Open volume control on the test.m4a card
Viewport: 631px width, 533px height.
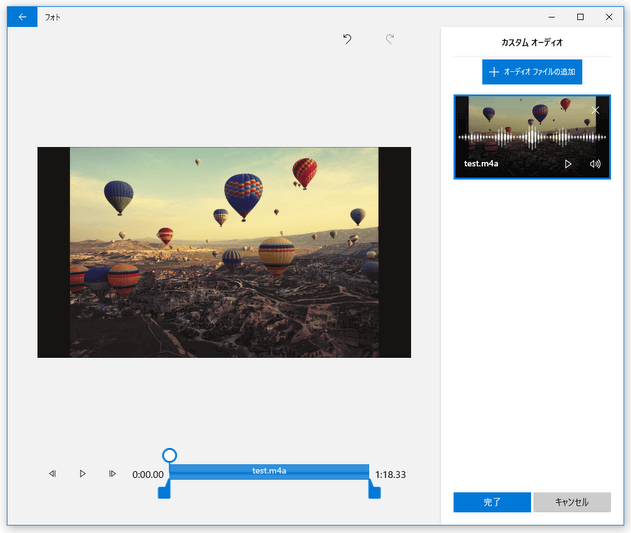click(595, 163)
